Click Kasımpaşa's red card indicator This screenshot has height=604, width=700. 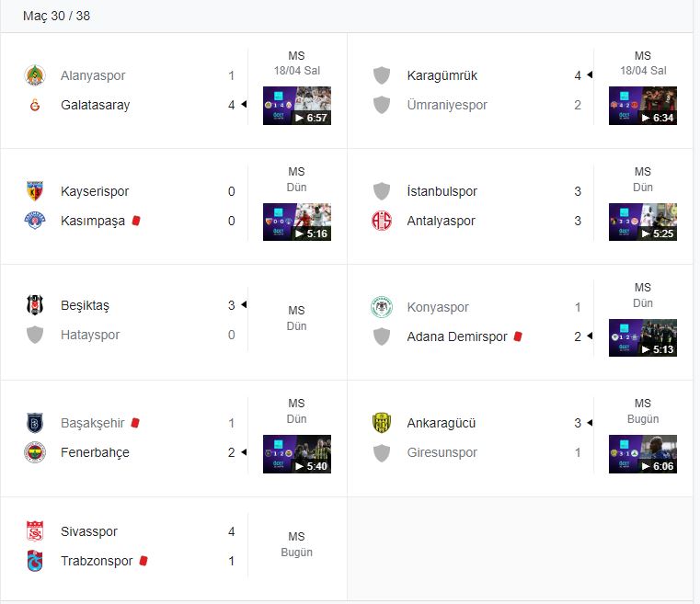(x=136, y=221)
